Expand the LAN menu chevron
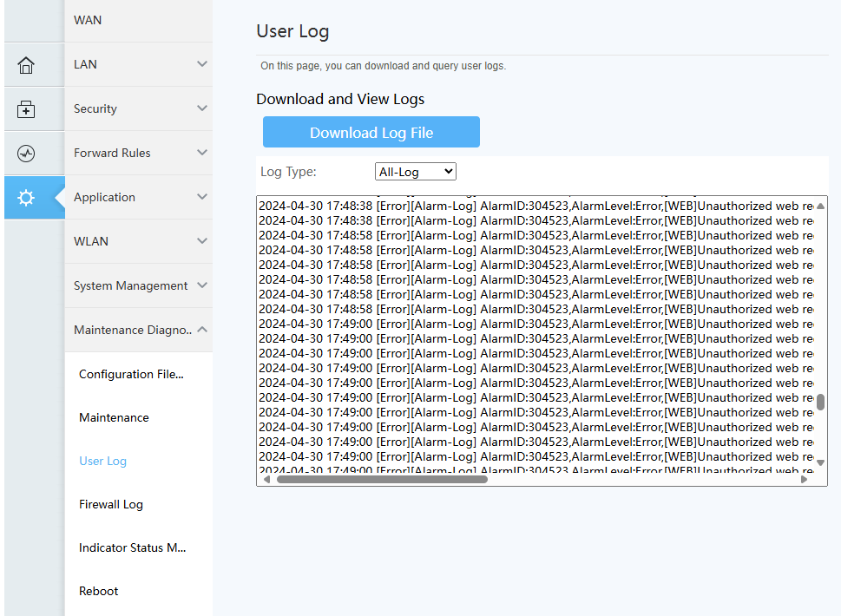841x616 pixels. pos(202,64)
